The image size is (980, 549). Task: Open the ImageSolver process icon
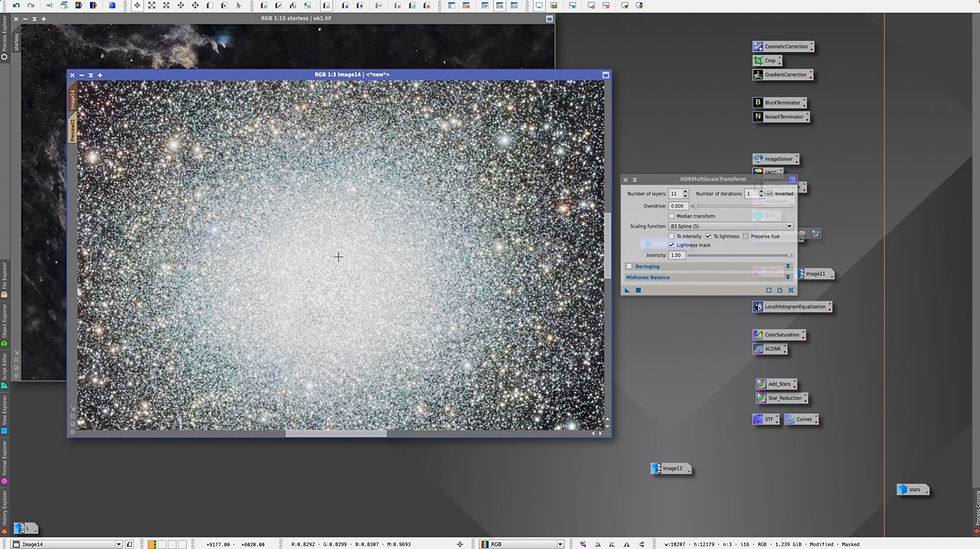(x=776, y=159)
